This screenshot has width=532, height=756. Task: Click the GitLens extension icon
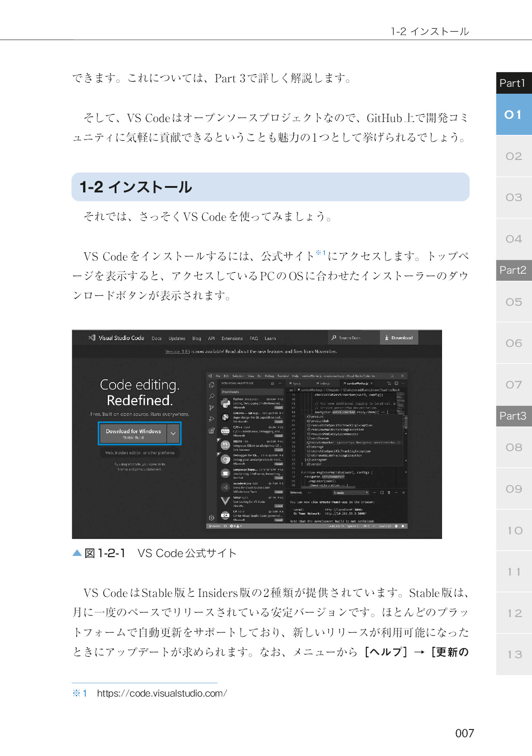225,417
